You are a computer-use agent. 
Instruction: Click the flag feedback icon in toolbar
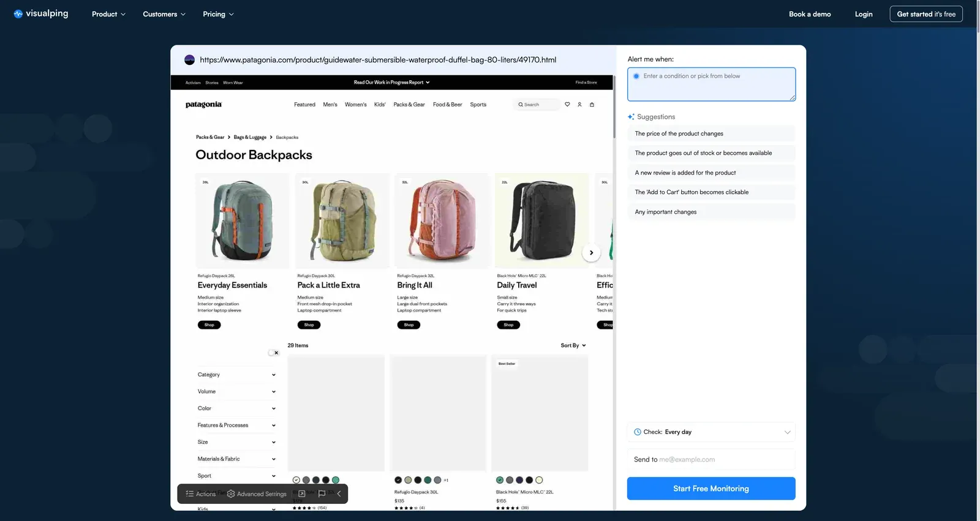322,494
